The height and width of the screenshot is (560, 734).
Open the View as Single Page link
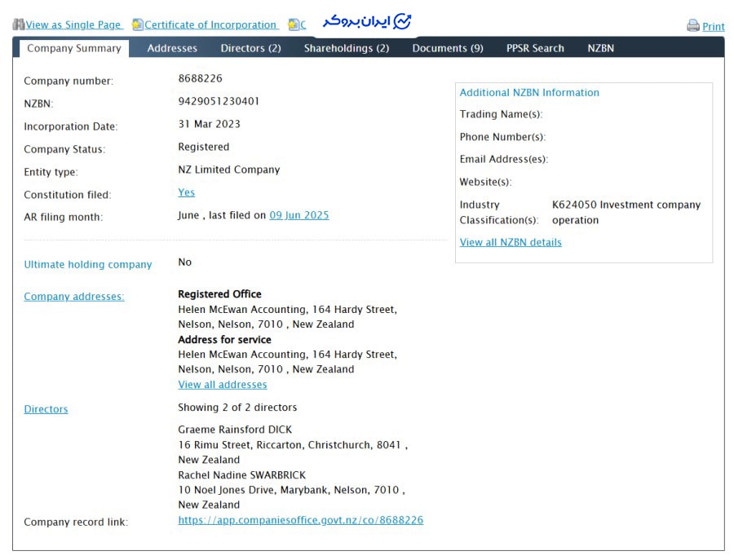(x=73, y=25)
